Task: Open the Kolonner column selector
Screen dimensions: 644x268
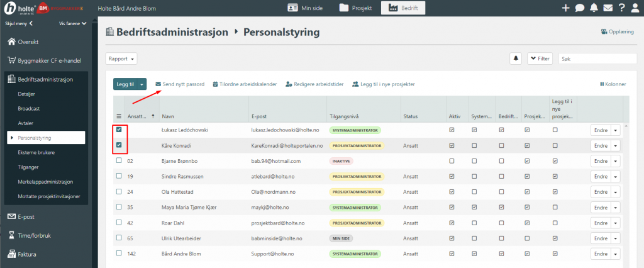Action: click(x=613, y=84)
